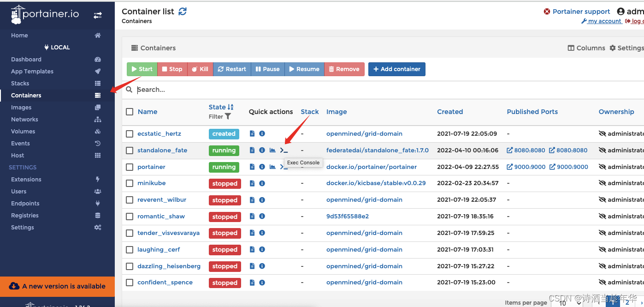Click the new version available banner
Screen dimensions: 644x307
click(x=57, y=286)
